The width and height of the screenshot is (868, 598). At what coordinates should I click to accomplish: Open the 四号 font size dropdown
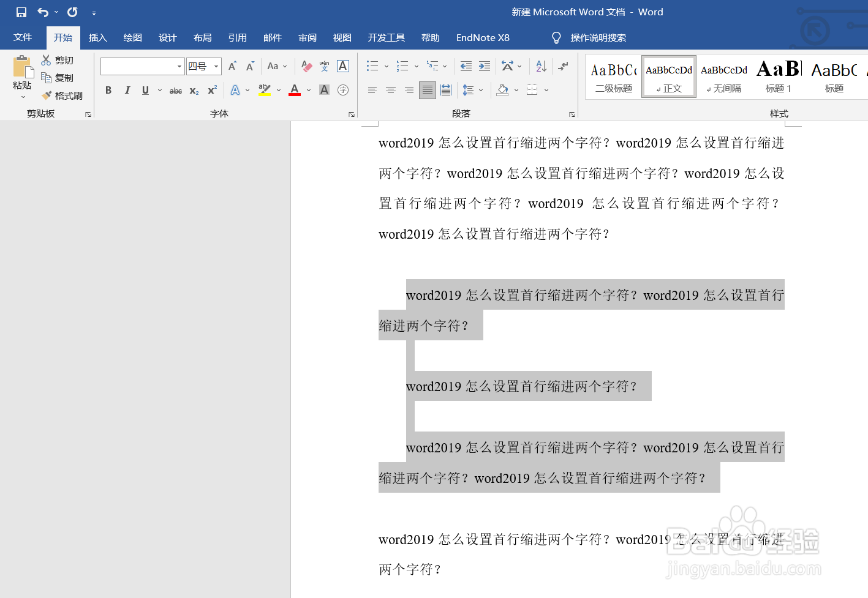pyautogui.click(x=216, y=66)
